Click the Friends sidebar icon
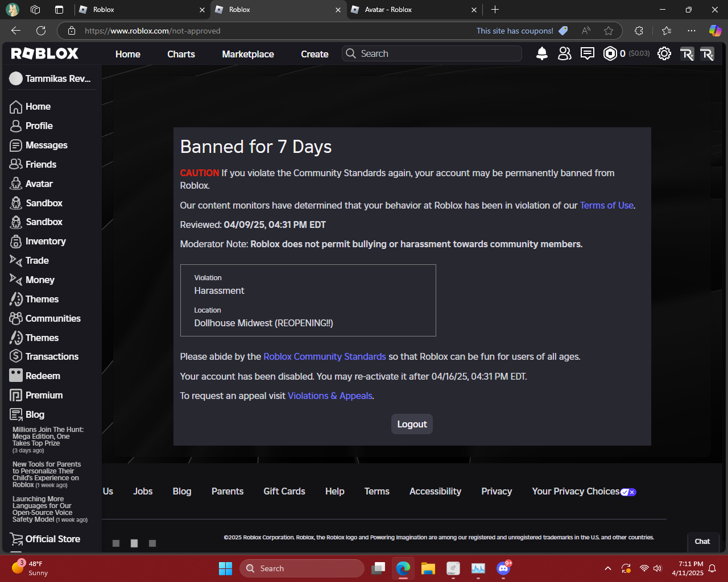 pyautogui.click(x=16, y=164)
